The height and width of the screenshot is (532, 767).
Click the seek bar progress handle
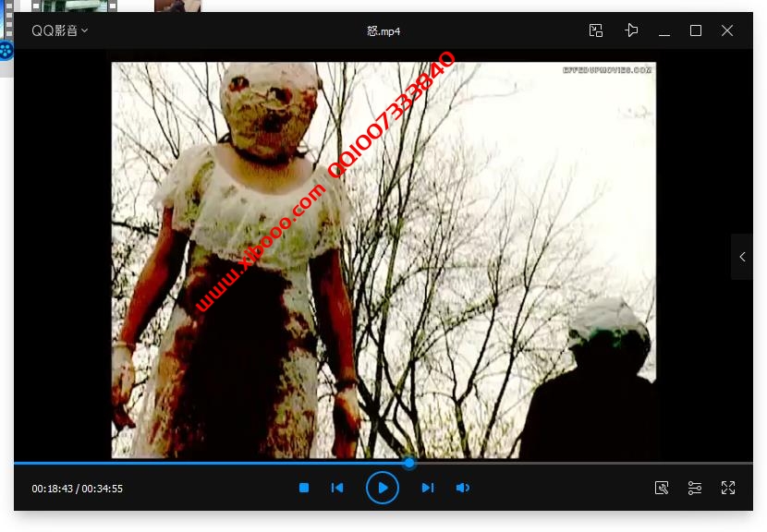coord(409,463)
